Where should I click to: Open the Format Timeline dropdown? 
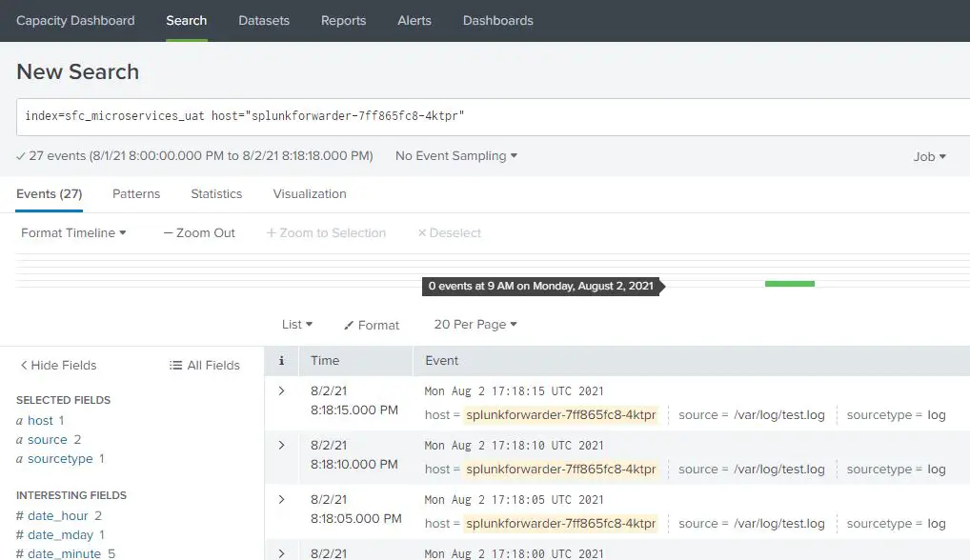coord(73,233)
